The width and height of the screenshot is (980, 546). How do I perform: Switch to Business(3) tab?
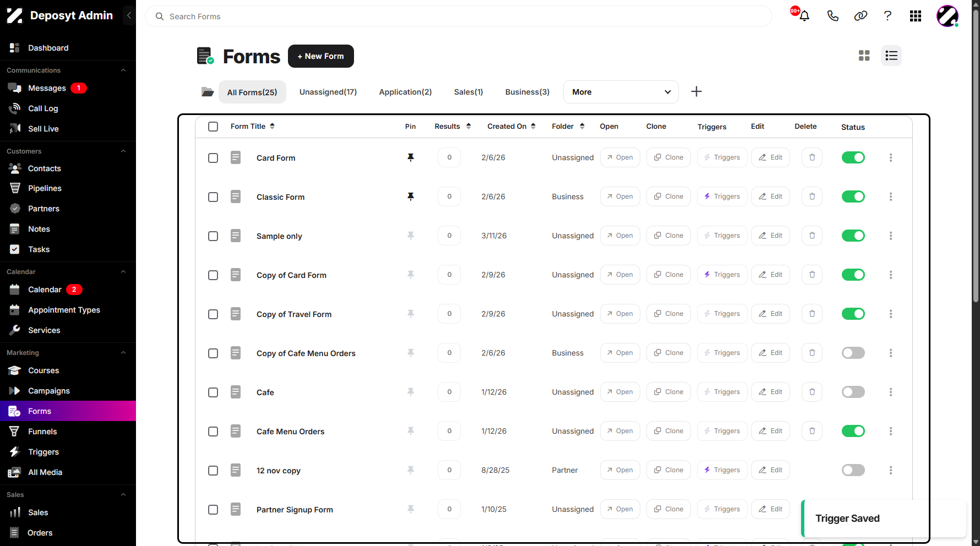[x=527, y=92]
